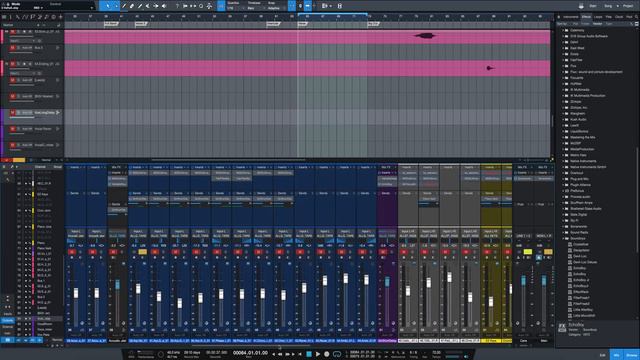Click Stop in the transport bar
This screenshot has width=640, height=360.
coord(309,354)
